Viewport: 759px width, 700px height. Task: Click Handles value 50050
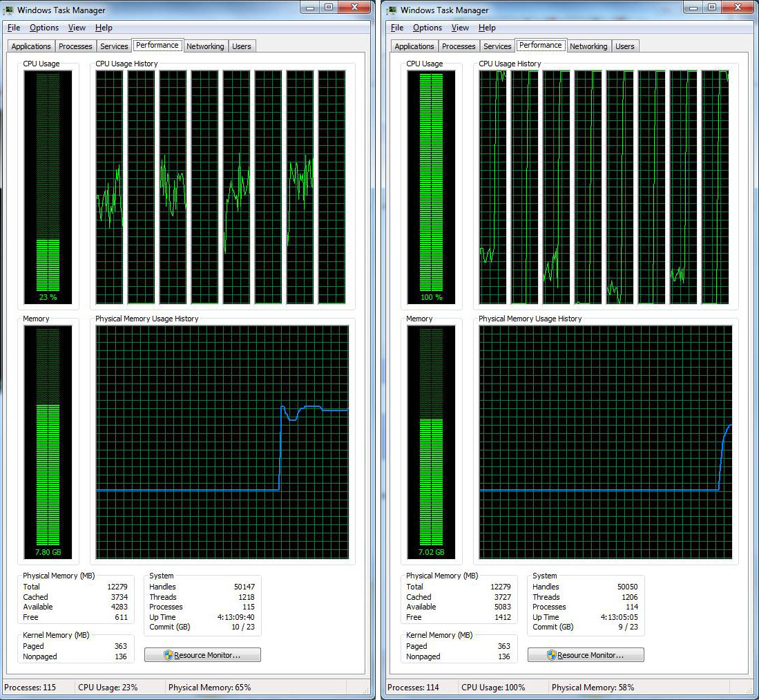point(628,587)
